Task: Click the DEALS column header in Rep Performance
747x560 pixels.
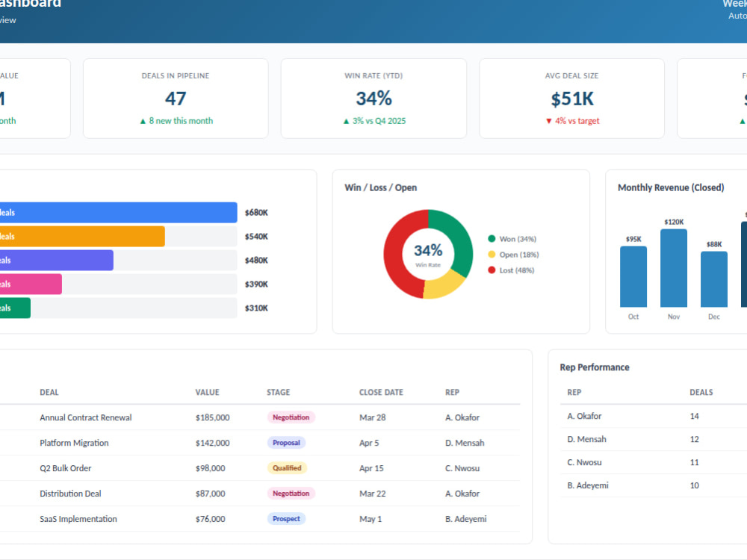Action: click(701, 393)
